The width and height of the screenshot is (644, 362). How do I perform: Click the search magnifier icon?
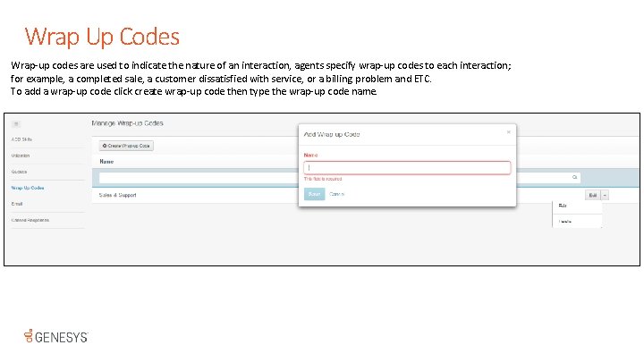coord(574,177)
